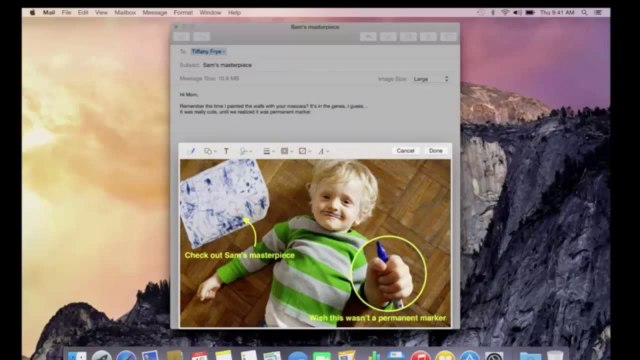Image resolution: width=640 pixels, height=360 pixels.
Task: Open the Trash in the Dock
Action: pos(555,356)
